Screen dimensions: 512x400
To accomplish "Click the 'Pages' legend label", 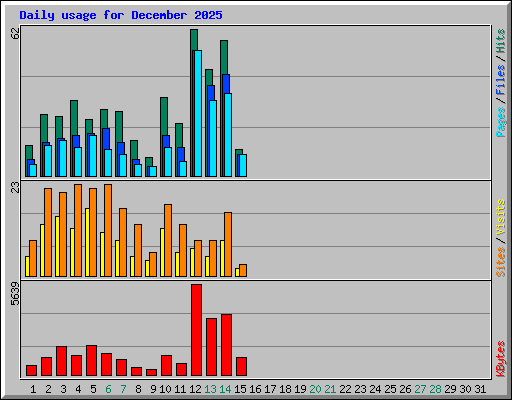I will click(x=501, y=122).
